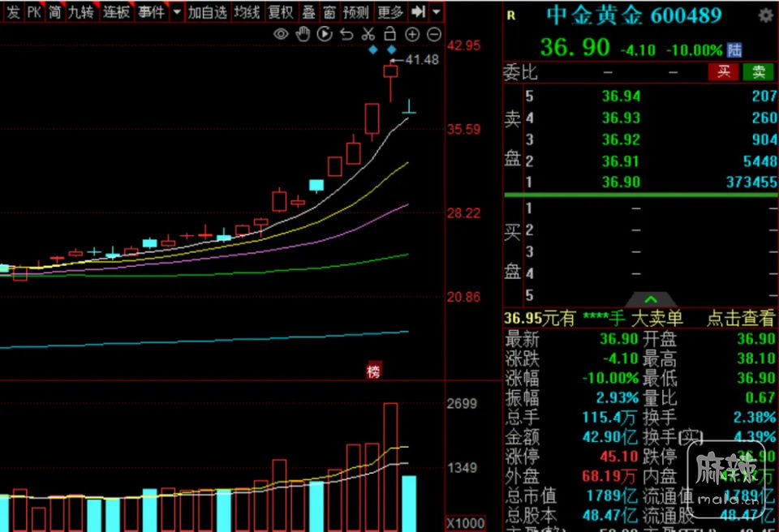Toggle the chart lock icon
The height and width of the screenshot is (532, 779).
click(x=389, y=34)
